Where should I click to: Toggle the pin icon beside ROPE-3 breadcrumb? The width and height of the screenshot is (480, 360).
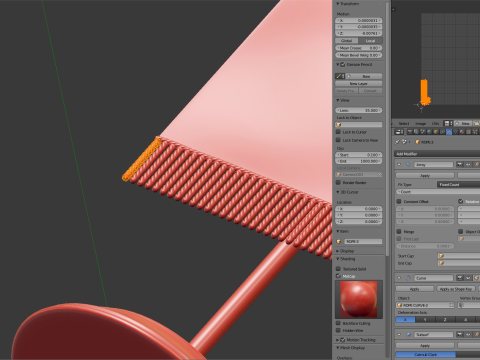tap(397, 142)
